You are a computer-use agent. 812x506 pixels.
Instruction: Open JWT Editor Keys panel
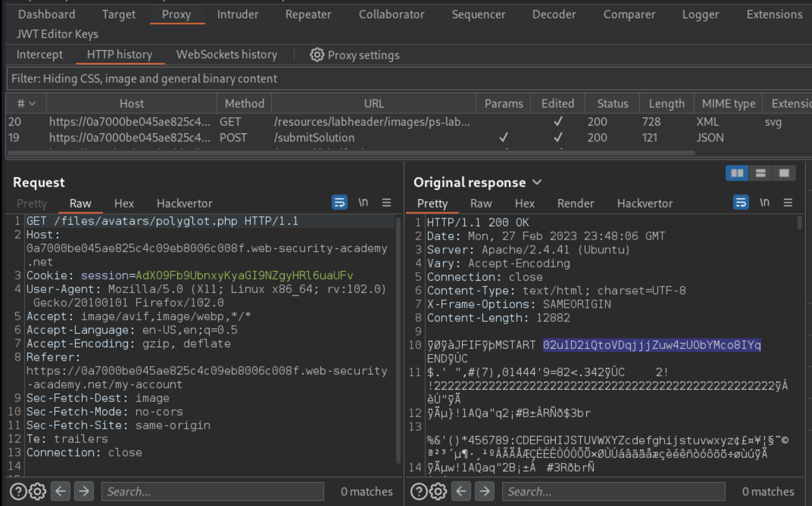tap(58, 34)
